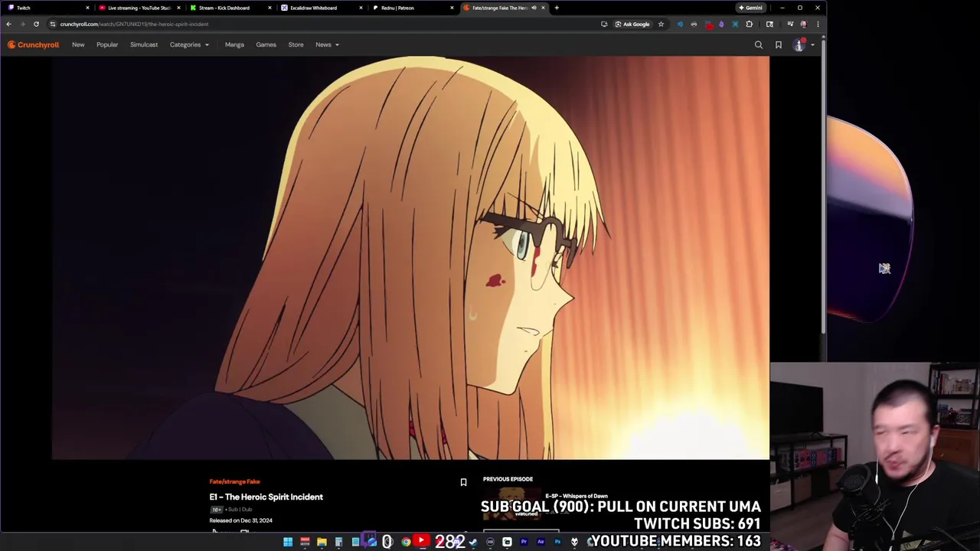
Task: Click the install/cast icon in address bar
Action: point(604,24)
